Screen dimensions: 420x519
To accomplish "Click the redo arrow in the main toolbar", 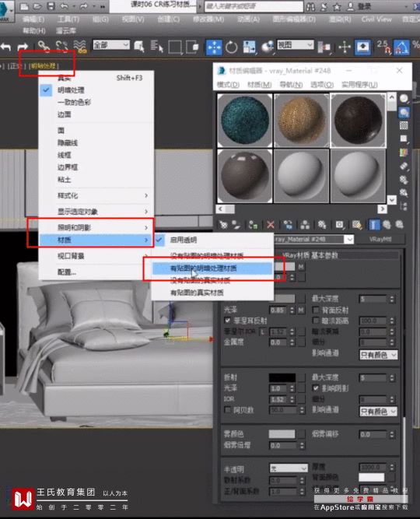I will [23, 47].
